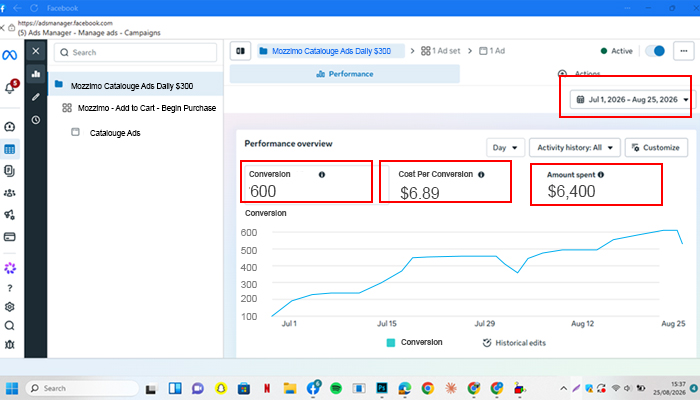Image resolution: width=700 pixels, height=400 pixels.
Task: Open the Windows Start menu
Action: pyautogui.click(x=12, y=388)
